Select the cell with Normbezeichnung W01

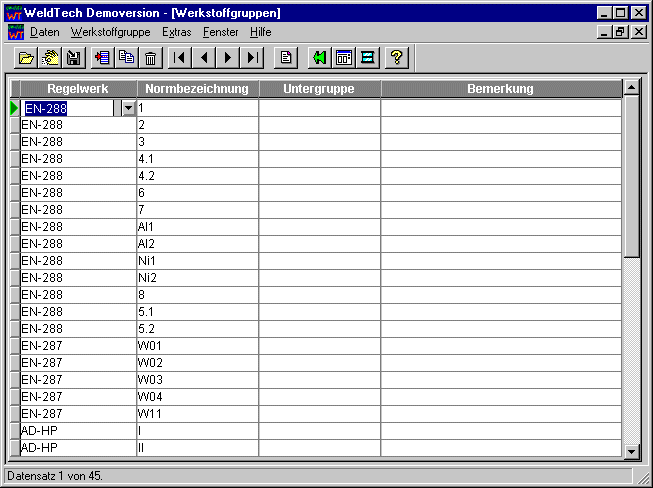tap(197, 346)
